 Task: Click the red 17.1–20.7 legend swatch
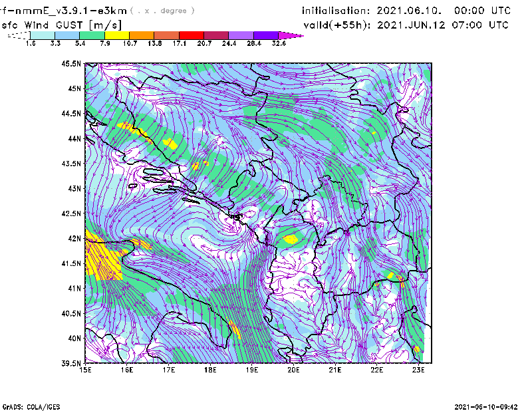[x=192, y=35]
